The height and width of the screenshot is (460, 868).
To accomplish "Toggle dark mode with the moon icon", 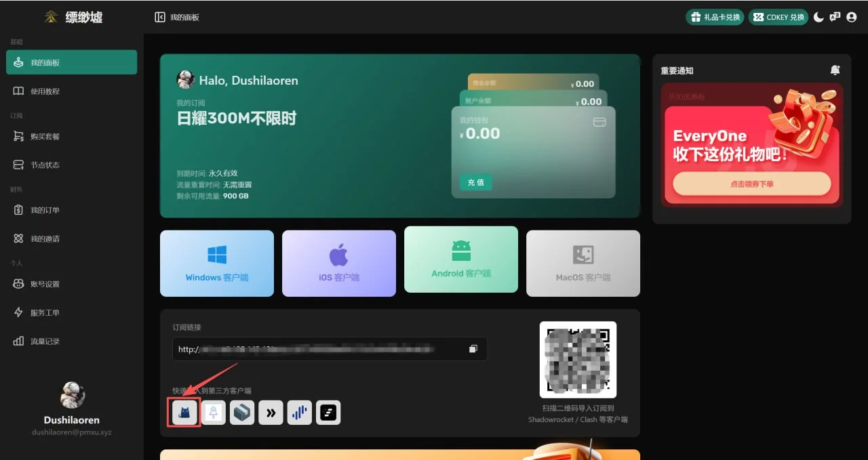I will 818,17.
